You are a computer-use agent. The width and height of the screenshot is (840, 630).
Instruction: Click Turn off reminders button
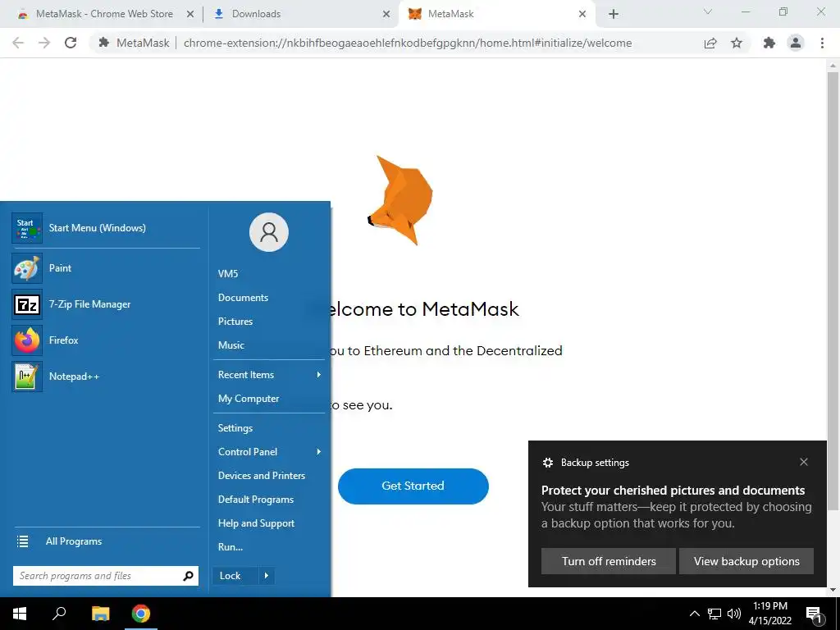coord(609,561)
